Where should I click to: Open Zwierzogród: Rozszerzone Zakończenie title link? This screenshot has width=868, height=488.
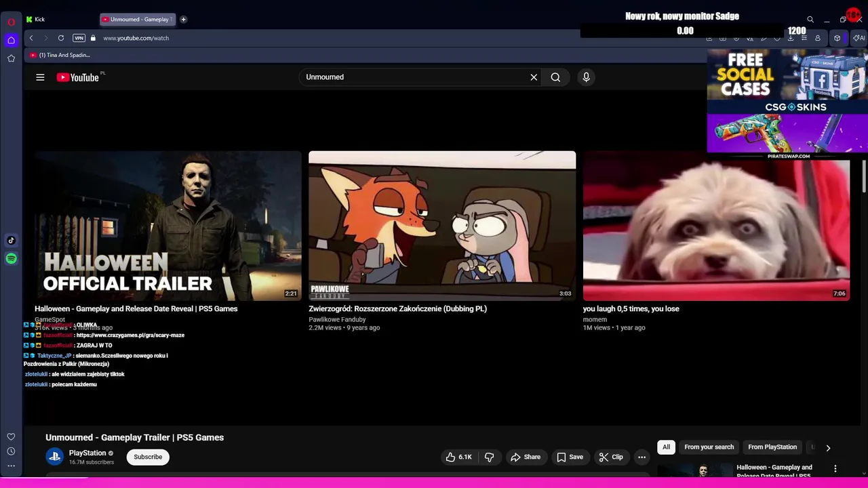pyautogui.click(x=398, y=308)
